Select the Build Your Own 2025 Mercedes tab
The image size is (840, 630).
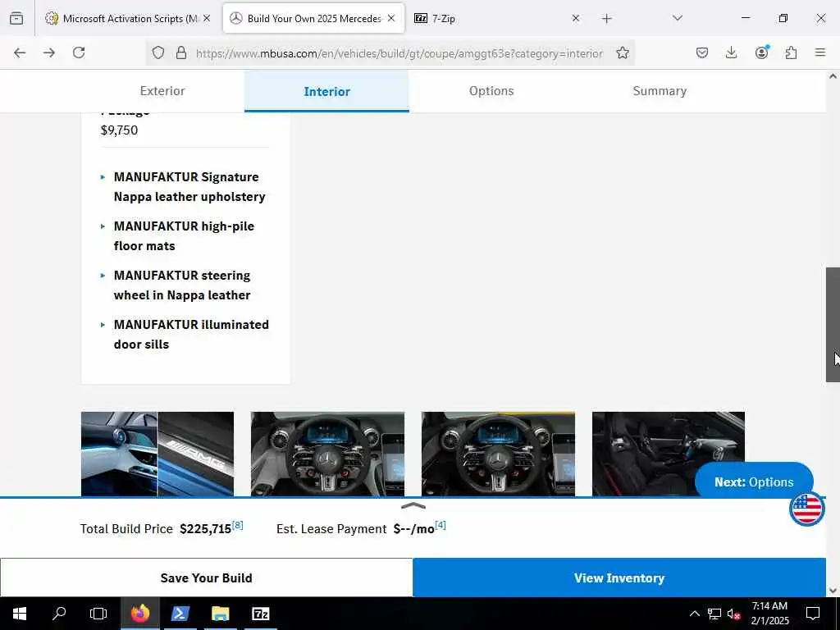[x=313, y=19]
